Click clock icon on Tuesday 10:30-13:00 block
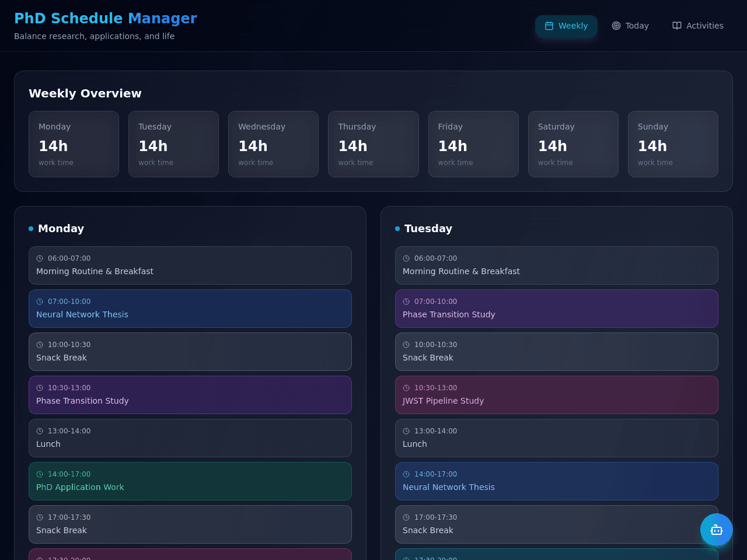Screen dimensions: 747x560 [x=406, y=388]
